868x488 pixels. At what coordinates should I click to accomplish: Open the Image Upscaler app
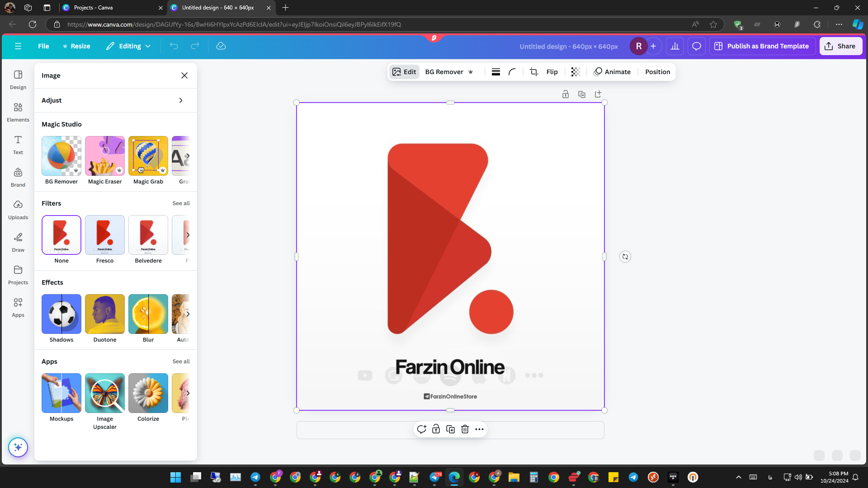tap(105, 393)
